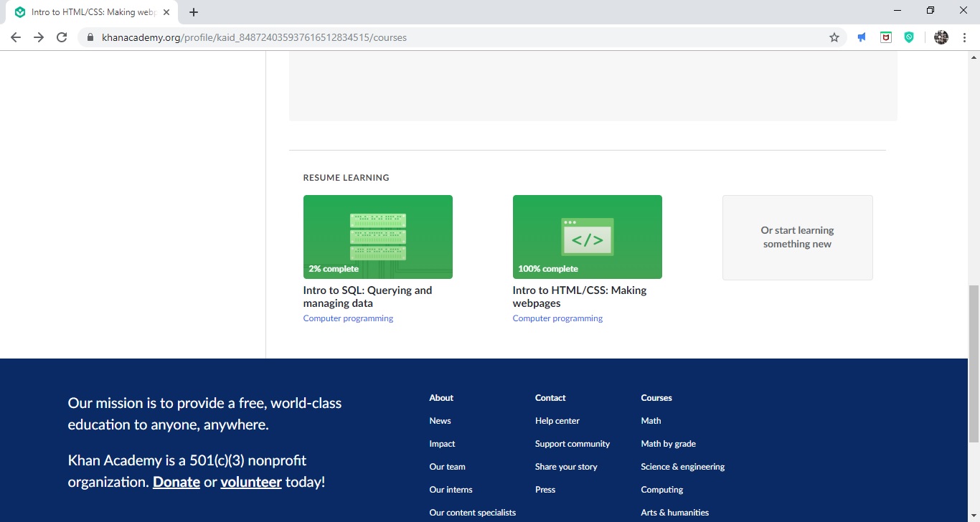Open the Intro to HTML/CSS course thumbnail
980x522 pixels.
point(588,237)
